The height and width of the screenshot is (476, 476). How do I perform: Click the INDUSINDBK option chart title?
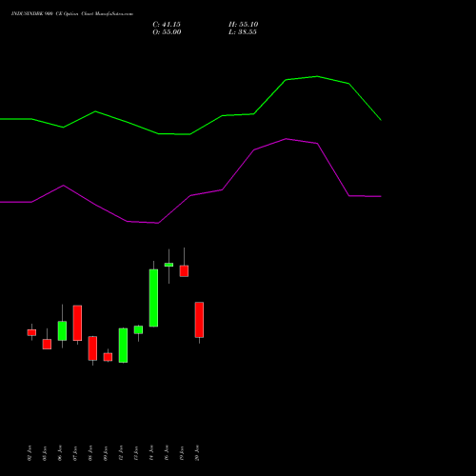72,14
